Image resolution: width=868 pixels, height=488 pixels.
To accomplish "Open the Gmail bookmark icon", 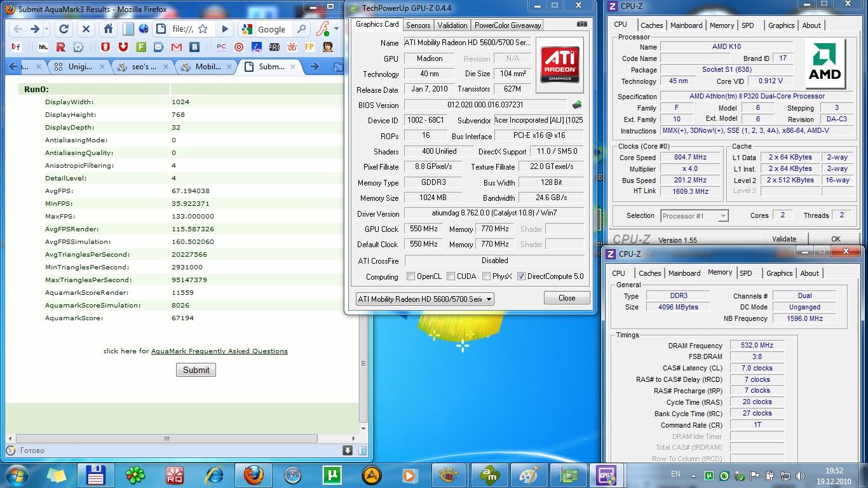I will point(177,47).
